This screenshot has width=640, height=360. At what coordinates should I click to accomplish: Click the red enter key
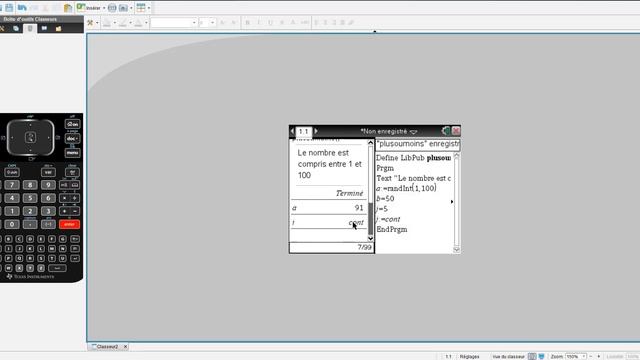(x=69, y=224)
